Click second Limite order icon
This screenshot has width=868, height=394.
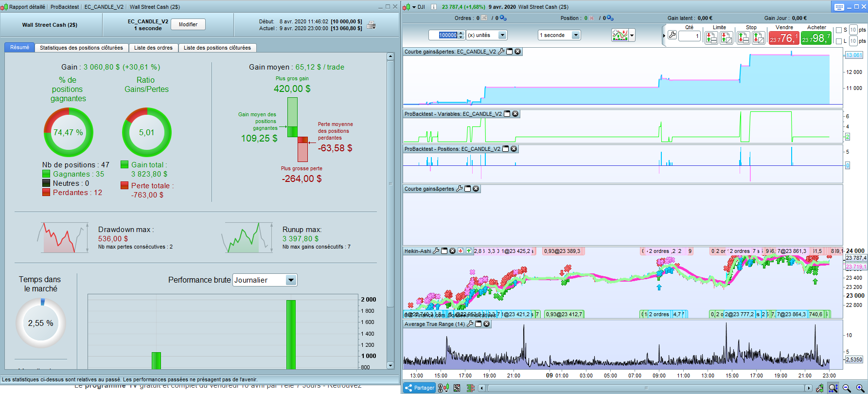726,37
